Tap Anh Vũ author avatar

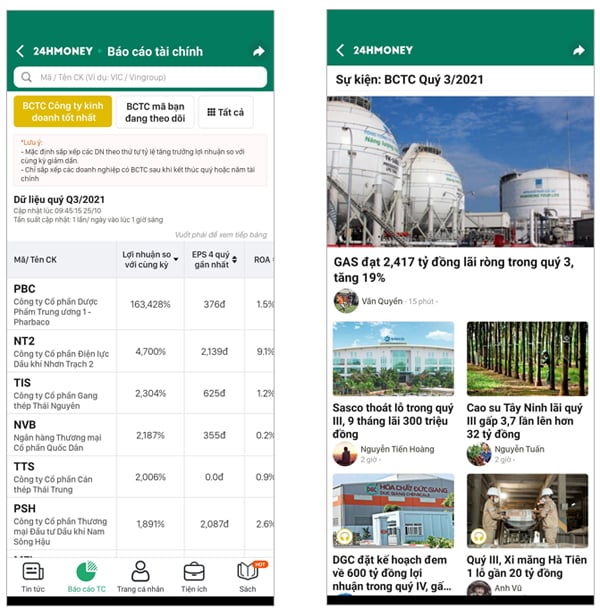pos(479,589)
